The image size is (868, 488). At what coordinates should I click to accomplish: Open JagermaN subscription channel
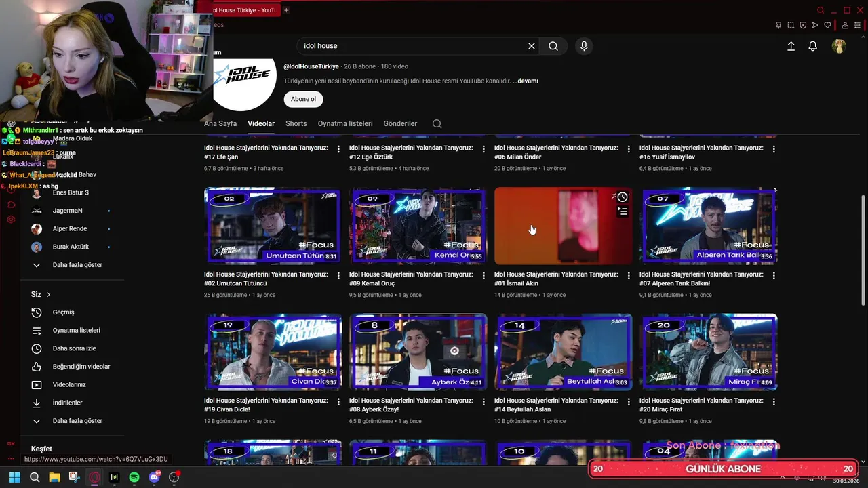pos(67,211)
